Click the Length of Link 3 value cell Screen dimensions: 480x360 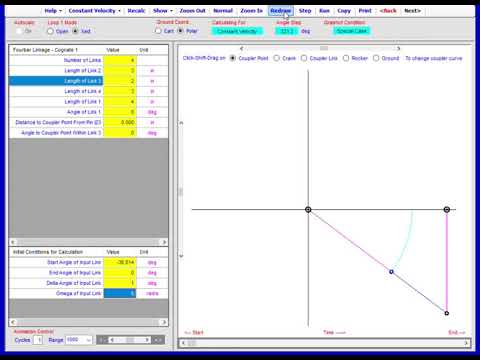tap(120, 81)
